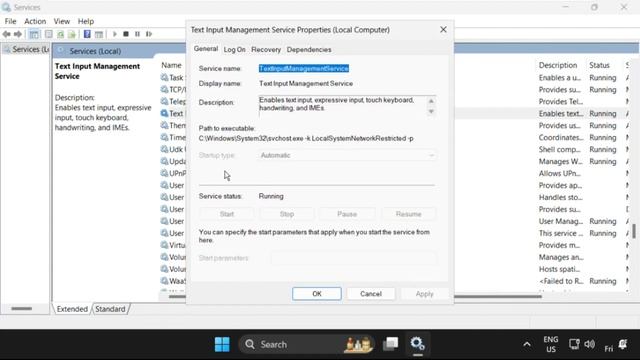Open the Dependencies tab
This screenshot has height=360, width=640.
click(309, 49)
